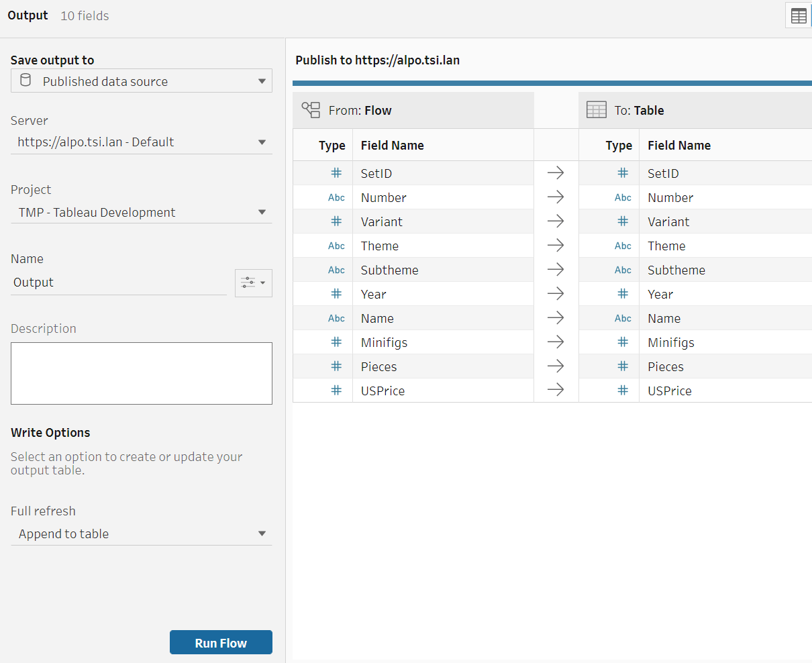Viewport: 812px width, 663px height.
Task: Open the name options sliders button
Action: pos(253,283)
